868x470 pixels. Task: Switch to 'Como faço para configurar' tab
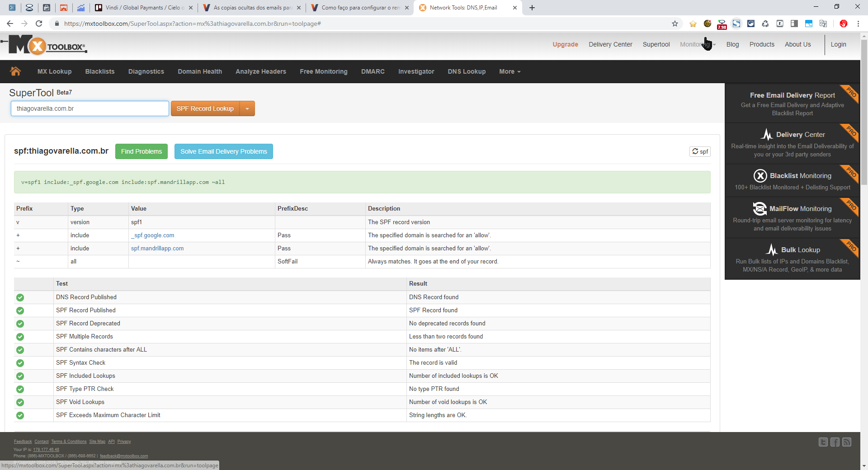[360, 8]
